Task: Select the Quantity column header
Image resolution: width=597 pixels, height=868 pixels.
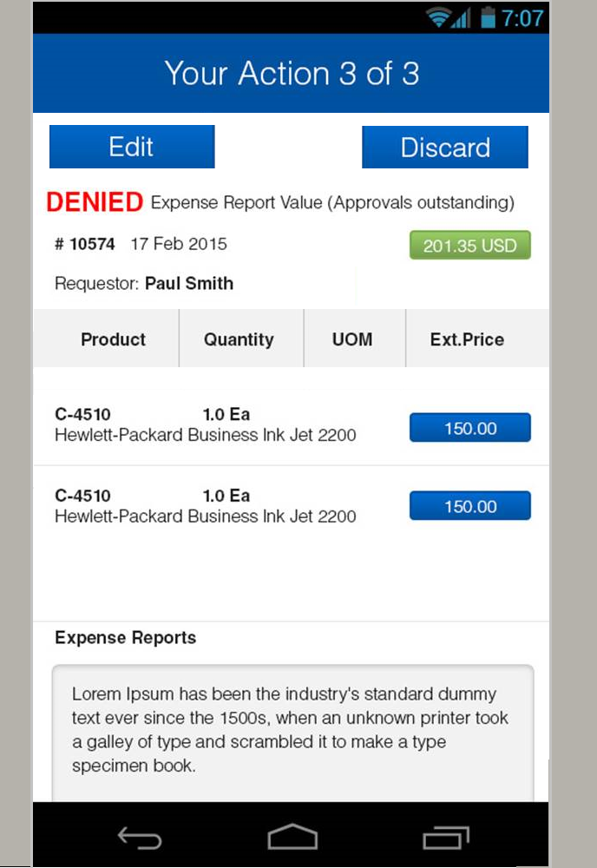Action: pos(239,339)
